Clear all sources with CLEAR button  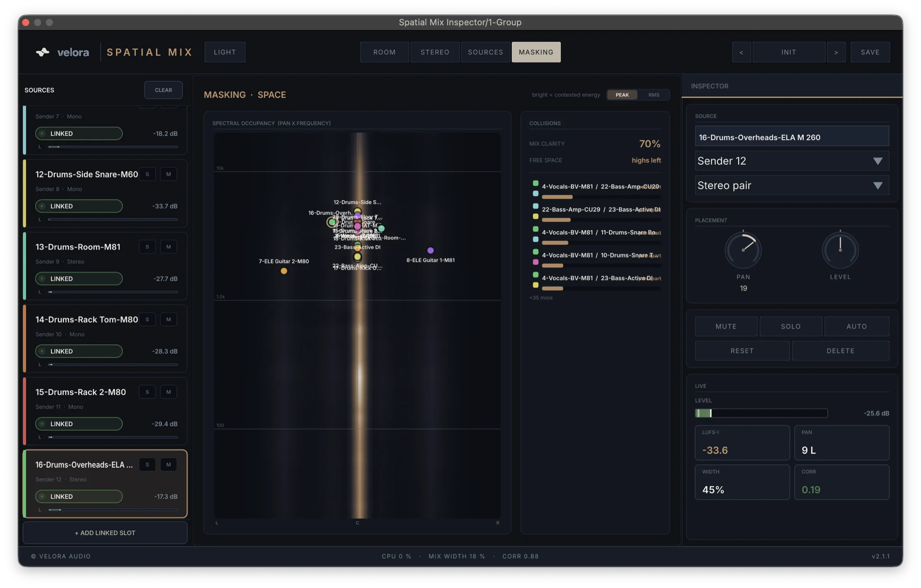[x=163, y=90]
